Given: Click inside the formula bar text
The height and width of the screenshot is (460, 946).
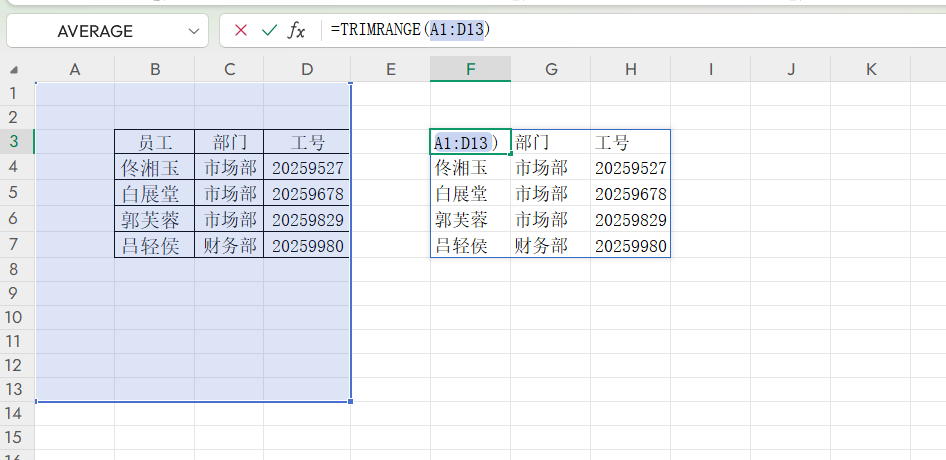Looking at the screenshot, I should pos(600,31).
